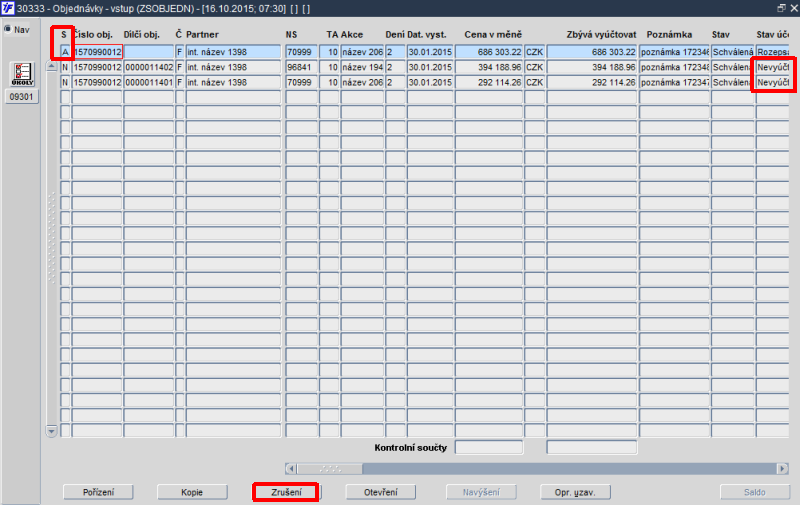Click the 09301 button below tasks icon

click(x=21, y=96)
